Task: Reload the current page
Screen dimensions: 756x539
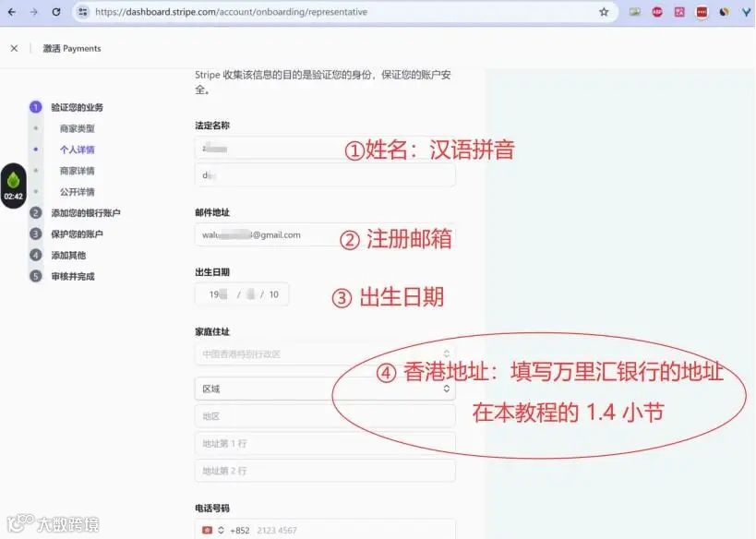Action: [x=57, y=12]
